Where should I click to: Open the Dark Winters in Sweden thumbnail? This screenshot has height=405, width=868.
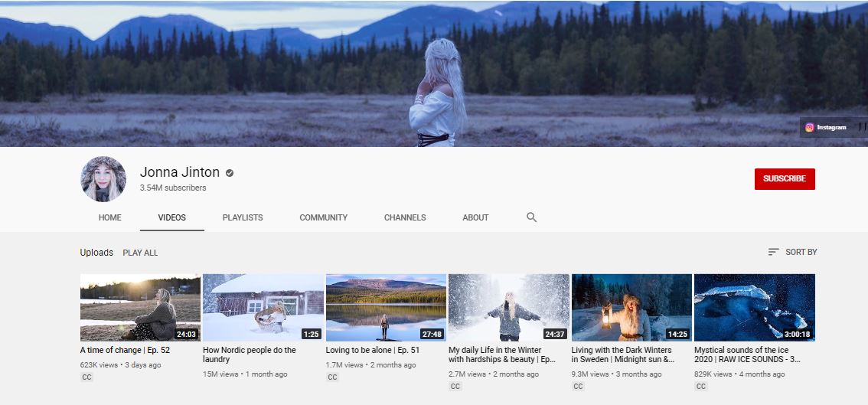[631, 308]
